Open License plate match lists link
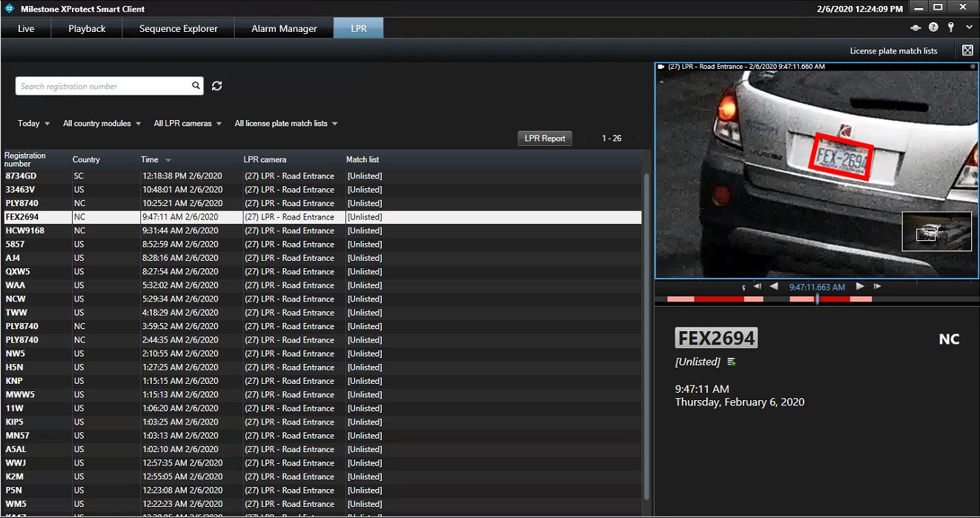Viewport: 980px width, 518px height. coord(893,51)
